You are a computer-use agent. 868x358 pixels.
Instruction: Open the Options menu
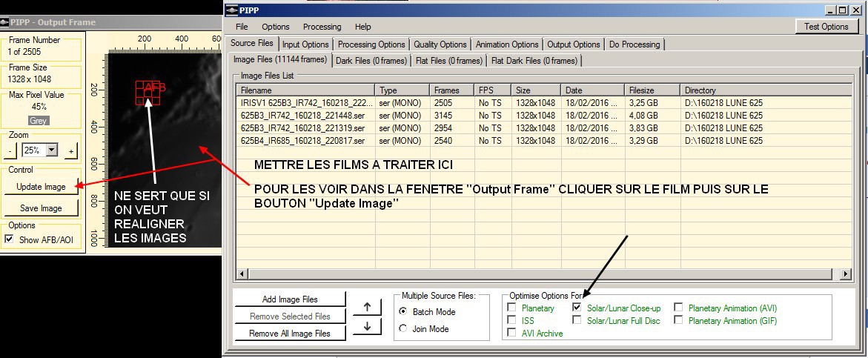[x=276, y=27]
